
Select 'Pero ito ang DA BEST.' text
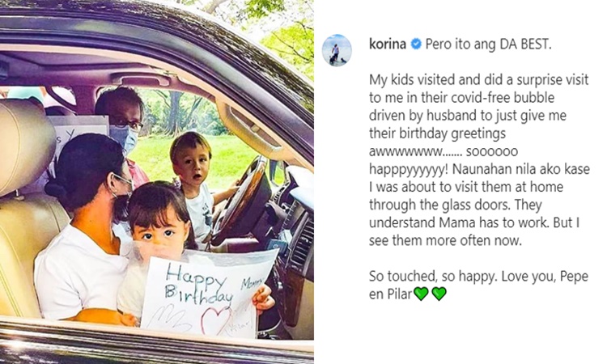[x=489, y=44]
